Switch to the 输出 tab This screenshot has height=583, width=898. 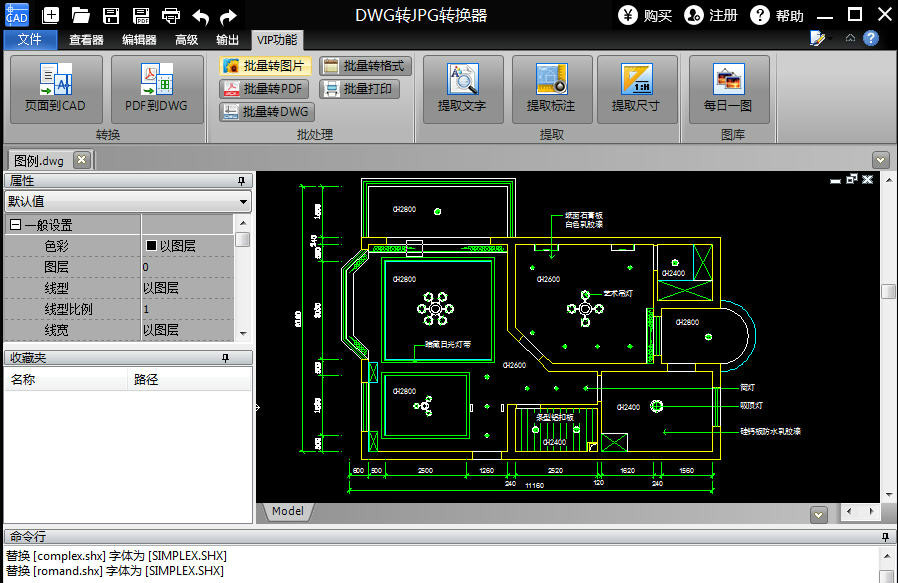pyautogui.click(x=227, y=40)
